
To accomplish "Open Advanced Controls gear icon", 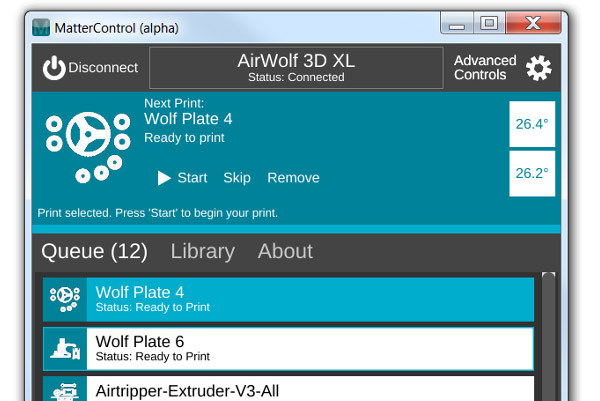I will (538, 68).
